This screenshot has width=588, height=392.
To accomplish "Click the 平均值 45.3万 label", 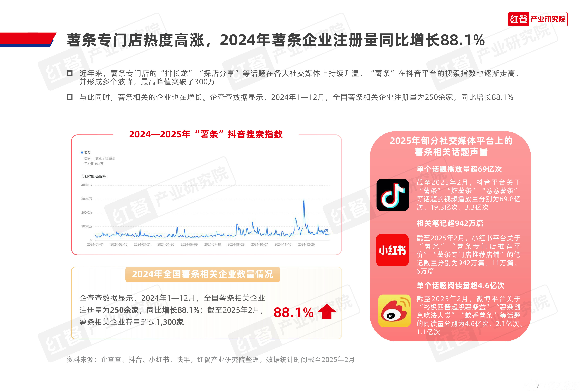I will pyautogui.click(x=94, y=164).
